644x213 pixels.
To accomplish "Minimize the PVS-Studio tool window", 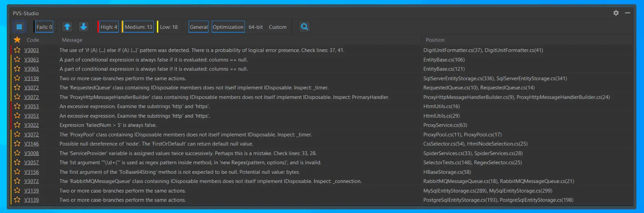I will [x=628, y=13].
